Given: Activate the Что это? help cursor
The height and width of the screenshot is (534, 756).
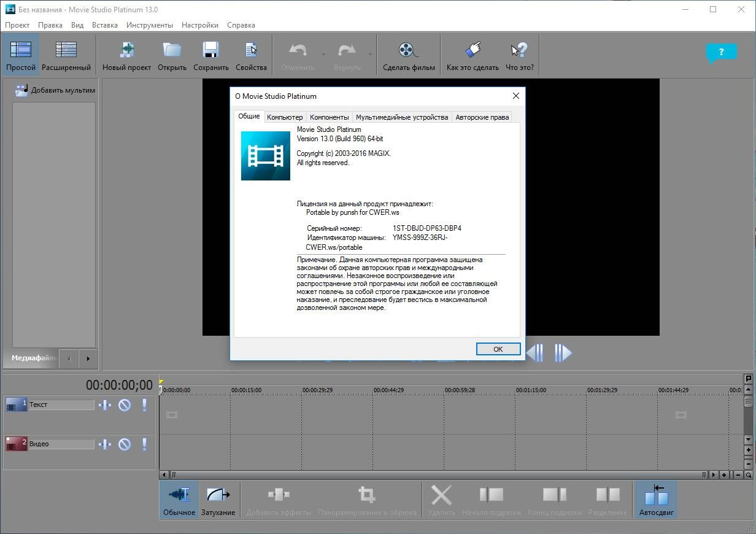Looking at the screenshot, I should coord(520,55).
